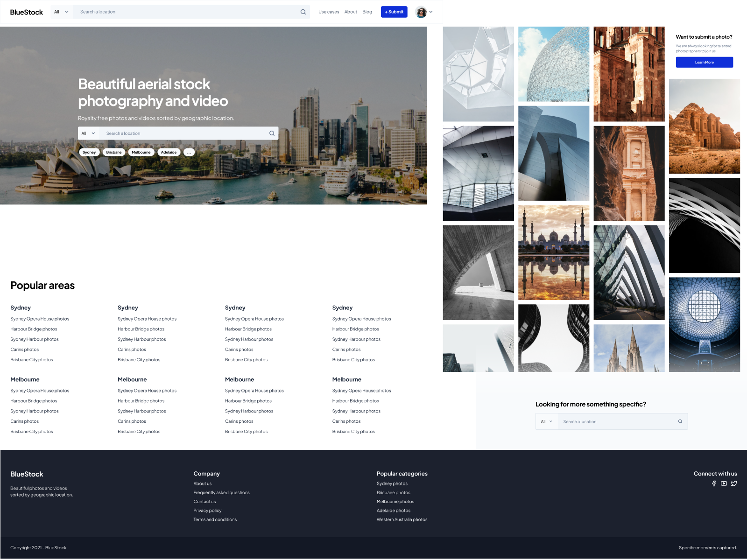Click the Learn More button
Image resolution: width=747 pixels, height=560 pixels.
coord(704,63)
